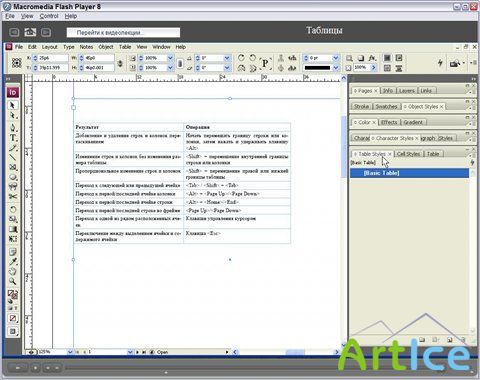Click the Apply None button in toolbox

13,319
